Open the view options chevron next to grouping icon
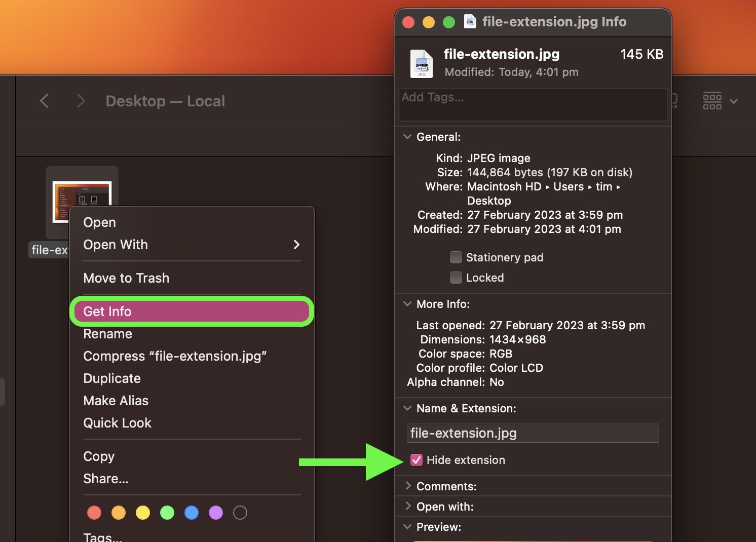 click(x=734, y=102)
